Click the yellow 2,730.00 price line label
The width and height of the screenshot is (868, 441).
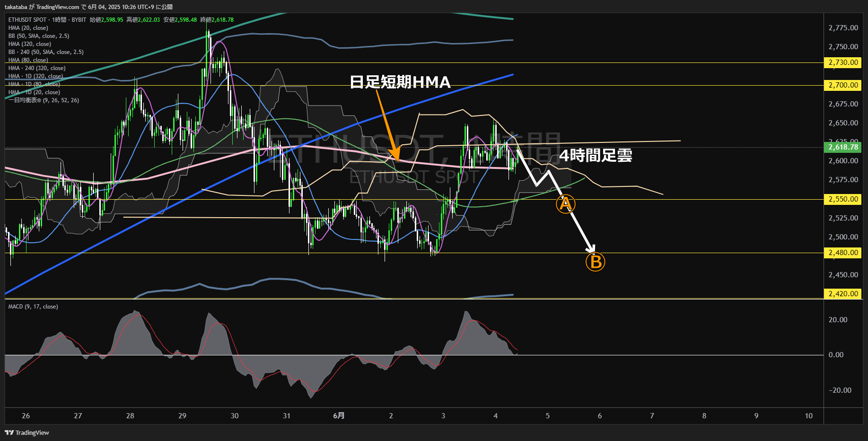pos(843,62)
